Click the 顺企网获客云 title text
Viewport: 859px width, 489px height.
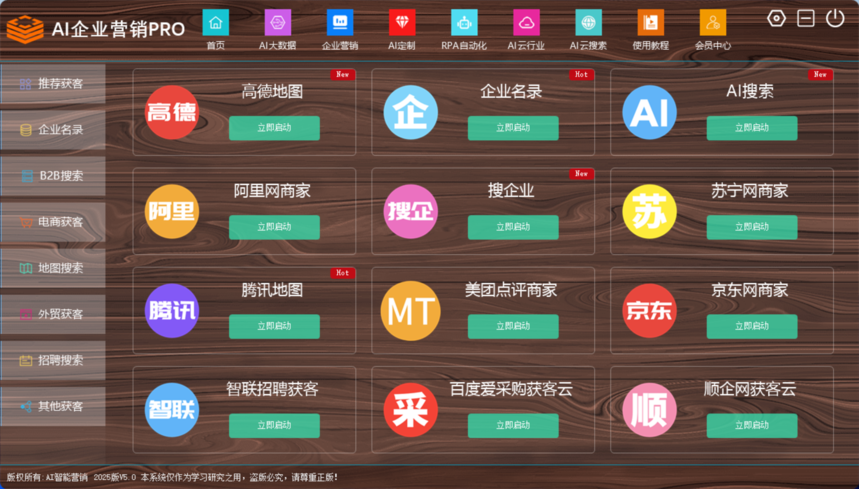pyautogui.click(x=750, y=389)
